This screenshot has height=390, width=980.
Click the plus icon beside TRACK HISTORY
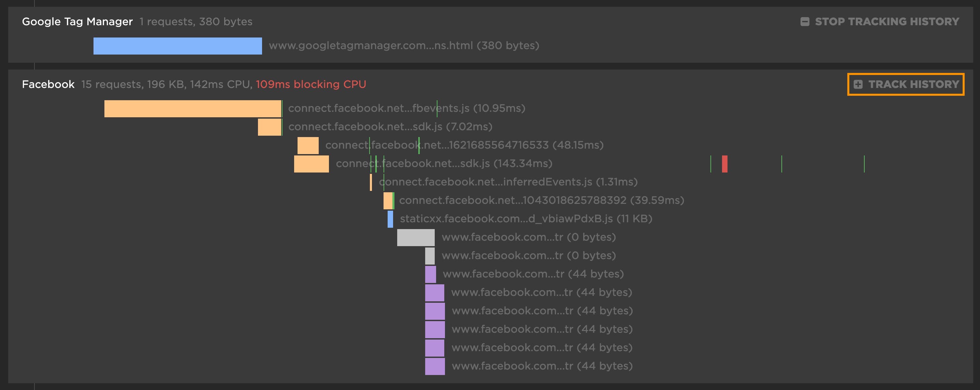point(858,85)
